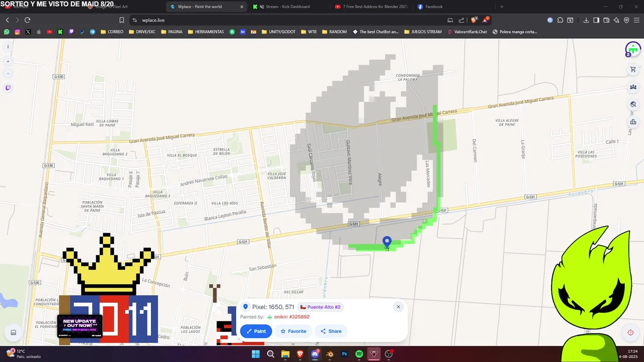
Task: Open the HERRAMIENTAS bookmarks folder
Action: coord(206,32)
